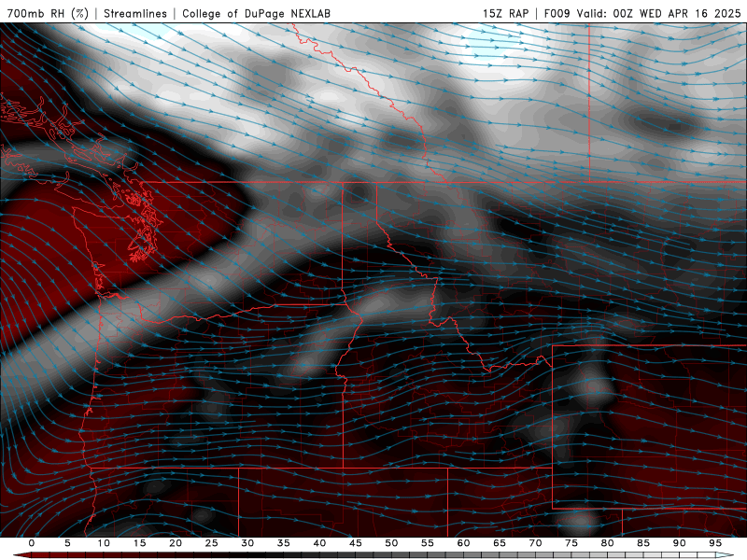Click the colorbar label "35"
This screenshot has width=747, height=560.
click(x=284, y=543)
